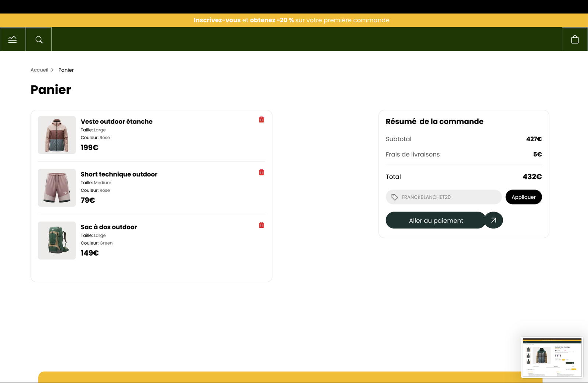588x383 pixels.
Task: Click the tag icon in promo field
Action: point(394,197)
